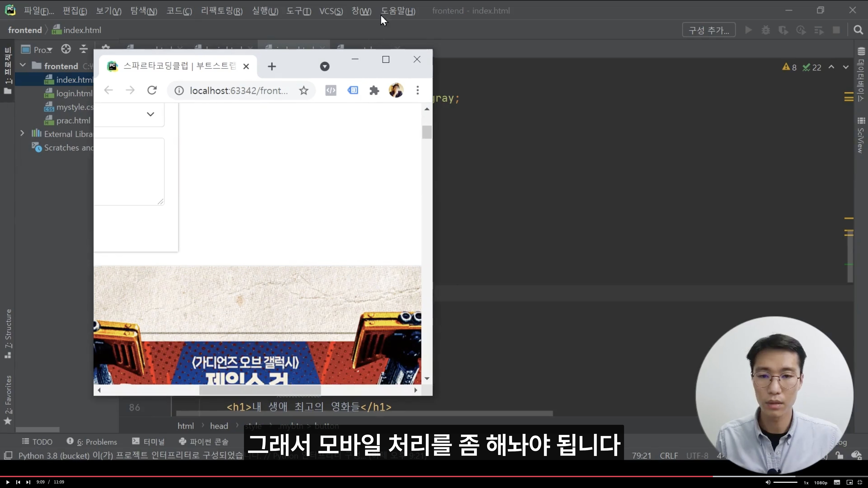Reload the page in Chrome
Screen dimensions: 868x488
152,90
